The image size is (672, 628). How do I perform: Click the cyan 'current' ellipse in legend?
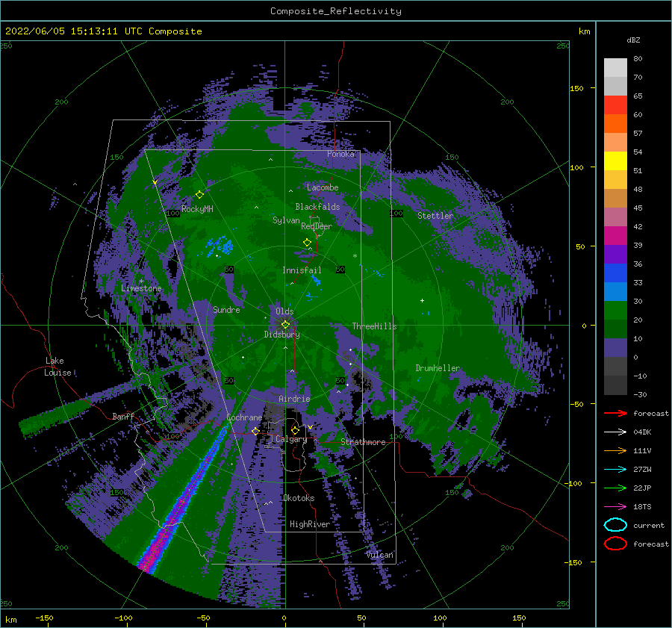[x=615, y=525]
